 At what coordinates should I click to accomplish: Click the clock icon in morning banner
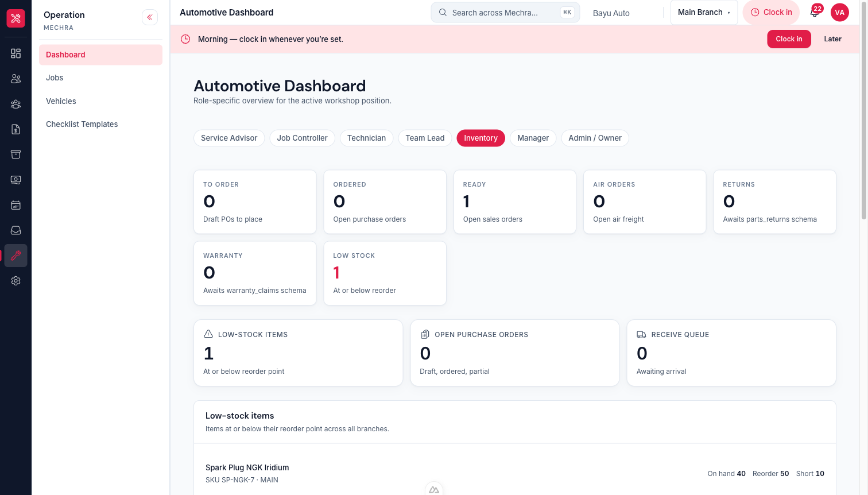[x=185, y=39]
